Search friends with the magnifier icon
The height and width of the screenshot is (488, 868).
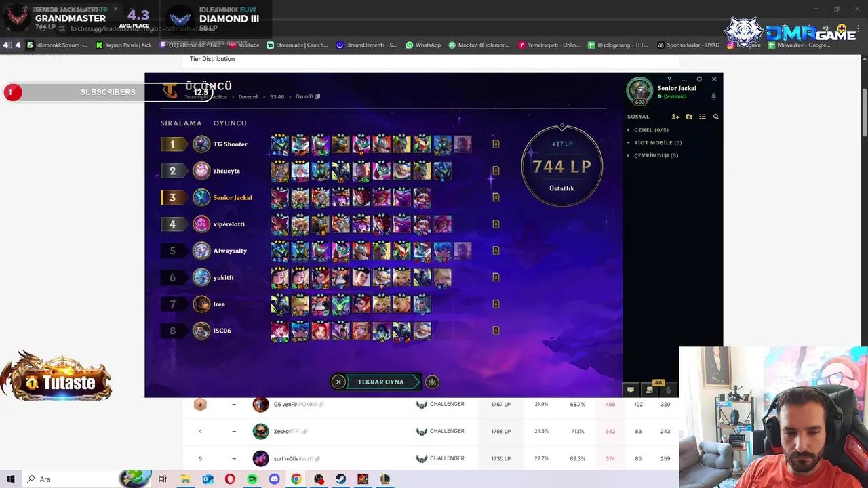click(x=716, y=117)
